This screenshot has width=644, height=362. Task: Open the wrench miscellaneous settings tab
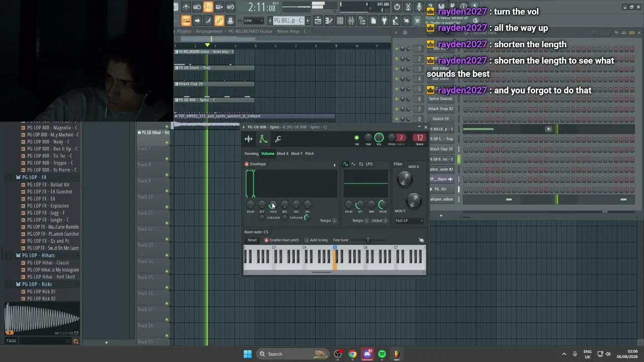coord(278,139)
